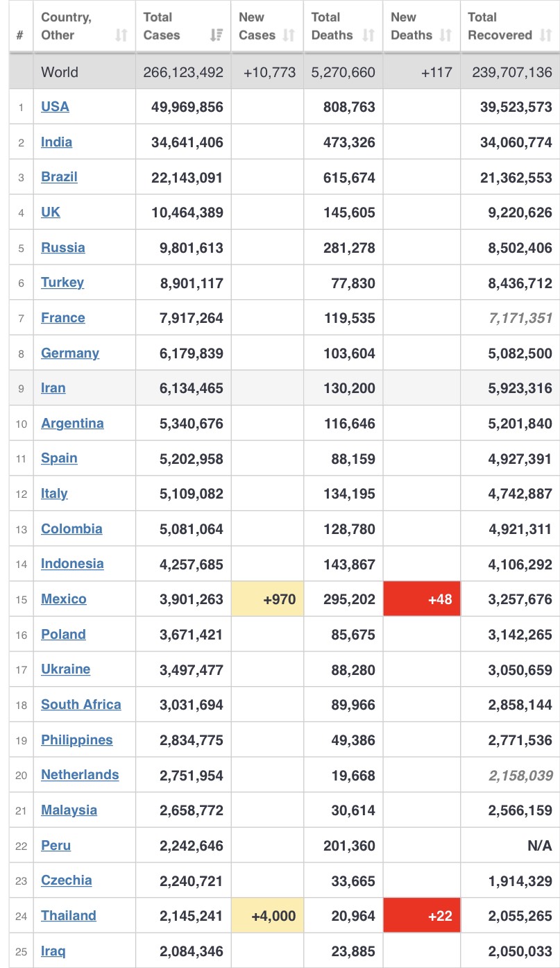The width and height of the screenshot is (560, 968).
Task: Open the Russia country page link
Action: click(x=62, y=247)
